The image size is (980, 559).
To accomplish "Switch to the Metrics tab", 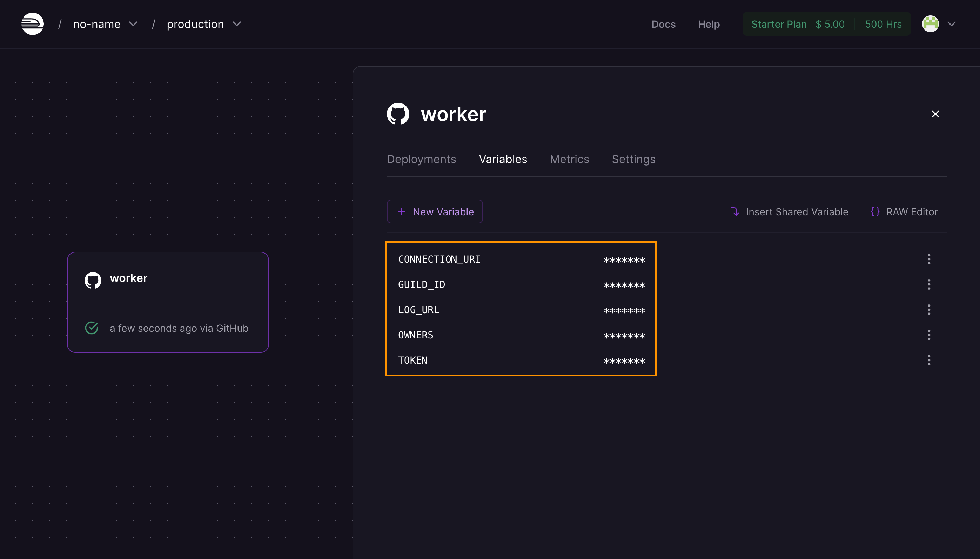I will [x=569, y=159].
